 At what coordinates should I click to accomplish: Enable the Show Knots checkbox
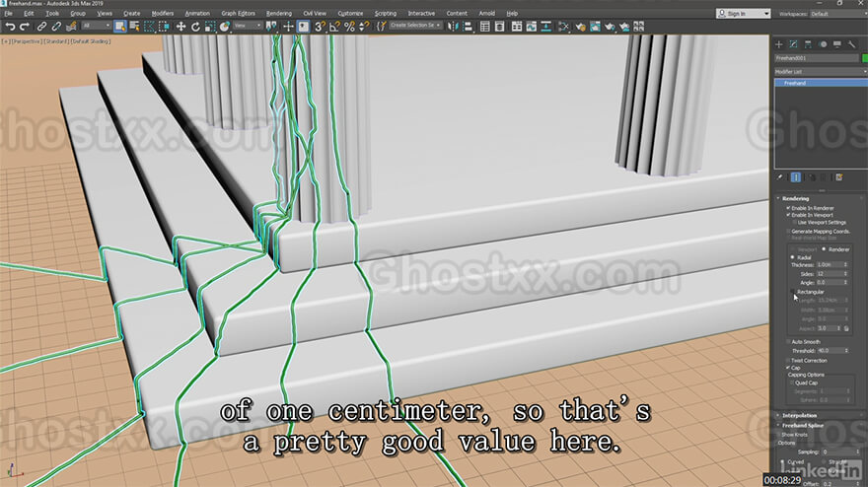(778, 435)
